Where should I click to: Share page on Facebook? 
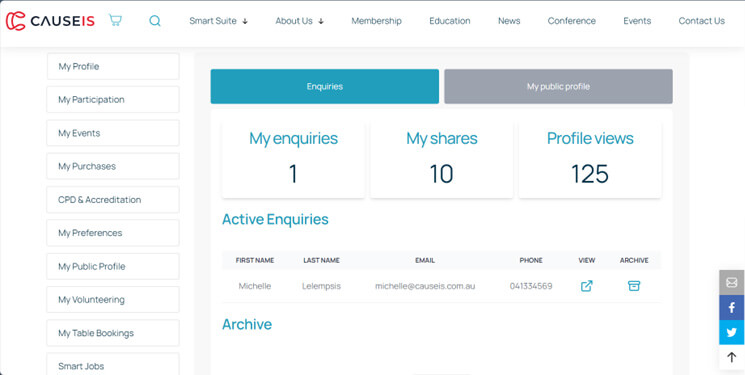(732, 308)
